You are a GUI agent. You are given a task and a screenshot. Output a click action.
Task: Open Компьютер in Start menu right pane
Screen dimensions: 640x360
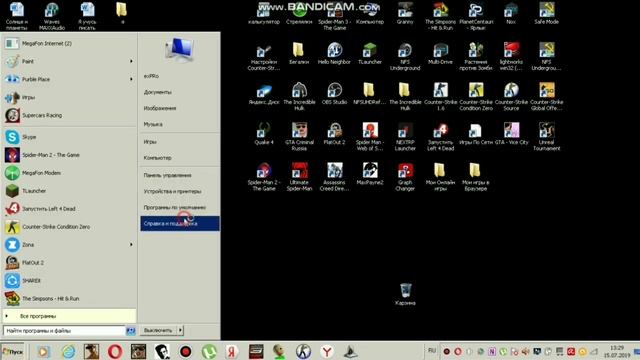click(x=180, y=158)
